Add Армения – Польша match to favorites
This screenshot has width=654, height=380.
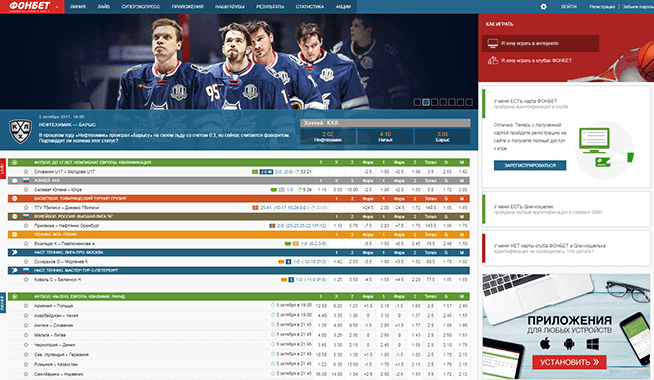(x=26, y=306)
